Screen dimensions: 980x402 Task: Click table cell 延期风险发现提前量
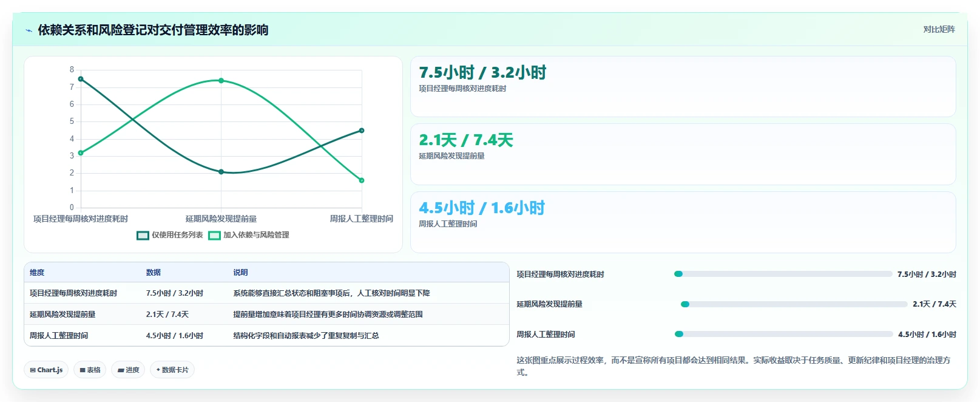[x=63, y=315]
